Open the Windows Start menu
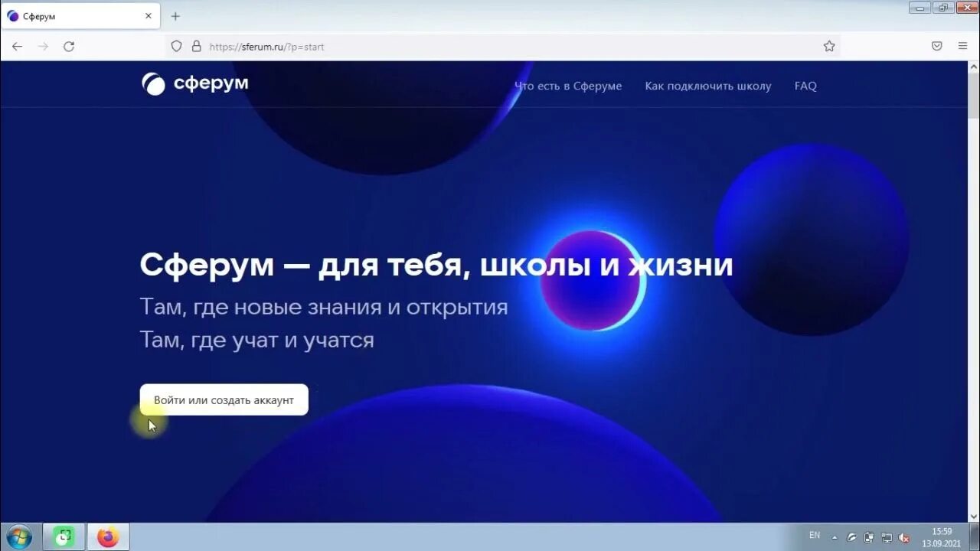 [18, 537]
